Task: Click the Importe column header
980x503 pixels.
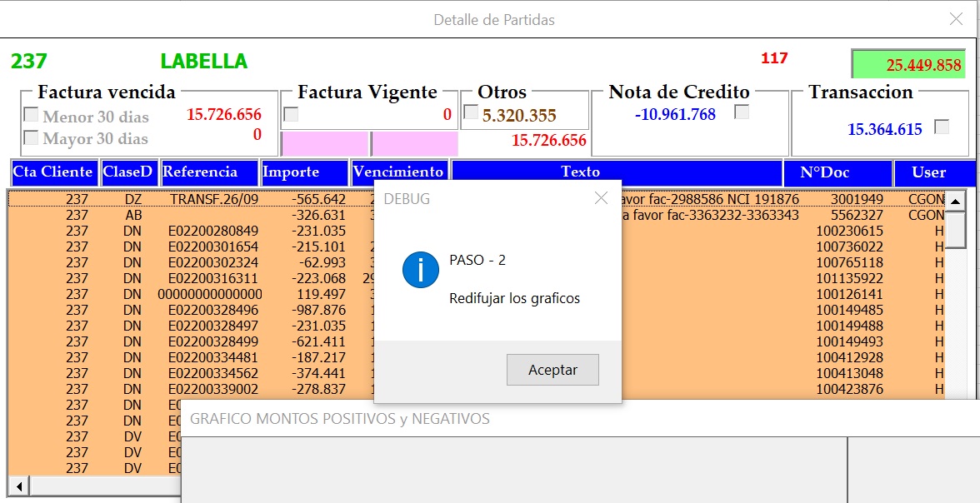Action: 304,172
